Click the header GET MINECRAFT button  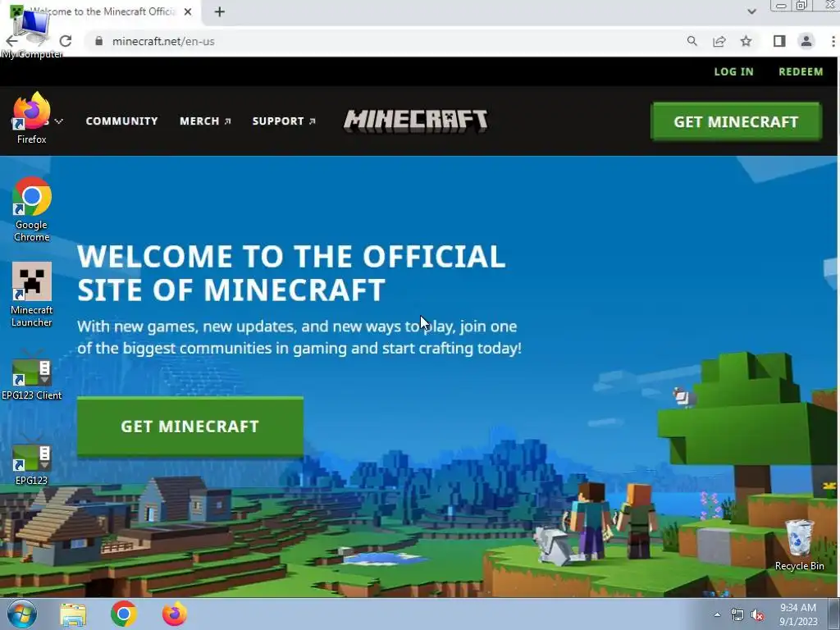(736, 121)
